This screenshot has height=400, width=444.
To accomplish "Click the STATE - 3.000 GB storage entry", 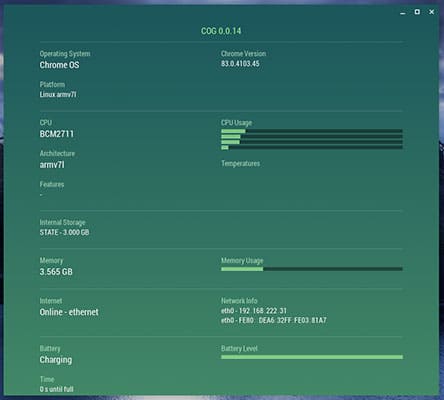I will click(x=64, y=232).
